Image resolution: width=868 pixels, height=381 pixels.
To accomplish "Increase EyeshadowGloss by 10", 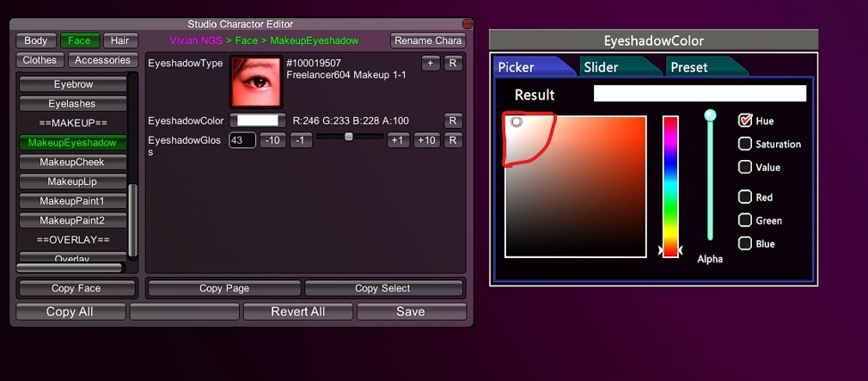I will pyautogui.click(x=427, y=140).
